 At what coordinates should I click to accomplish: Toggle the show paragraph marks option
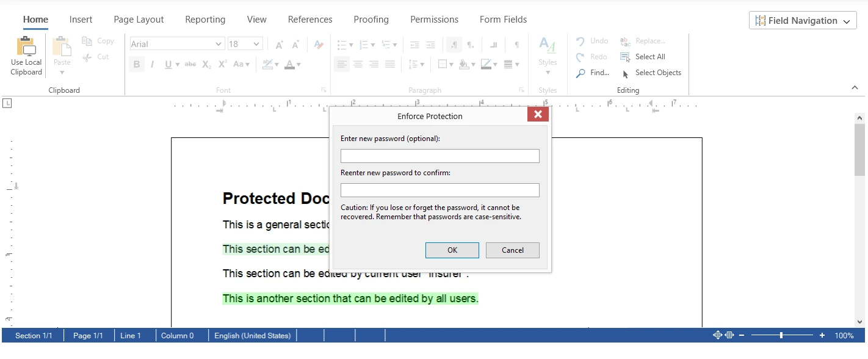tap(516, 44)
